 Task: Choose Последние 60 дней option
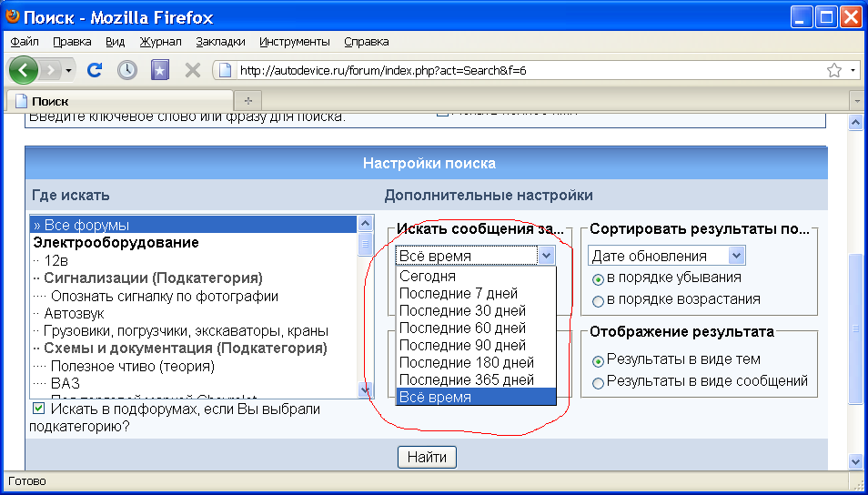tap(476, 328)
